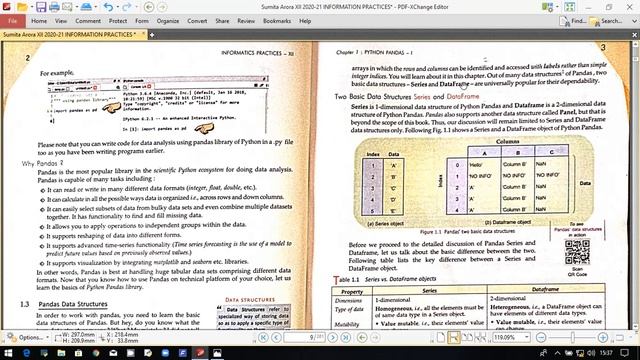Click the go-forward view arrow in status bar

pyautogui.click(x=375, y=338)
